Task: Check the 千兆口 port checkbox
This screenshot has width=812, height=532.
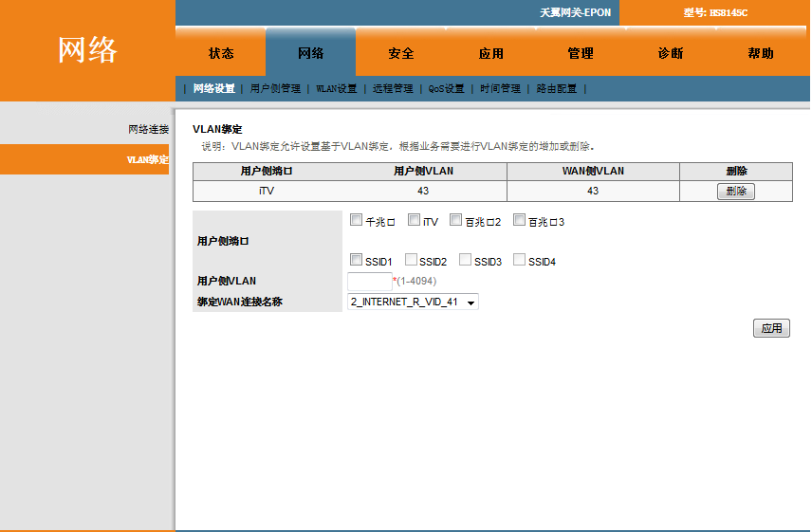Action: (x=356, y=220)
